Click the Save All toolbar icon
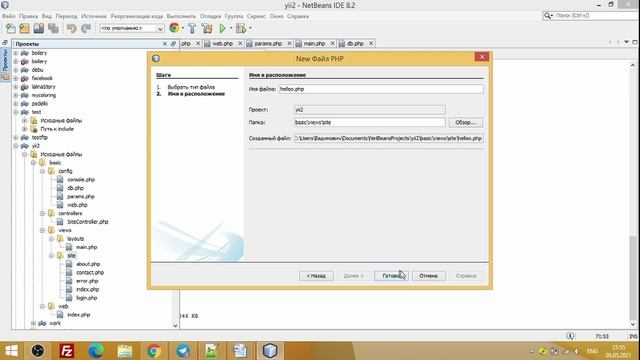Screen dimensions: 640x360 53,28
